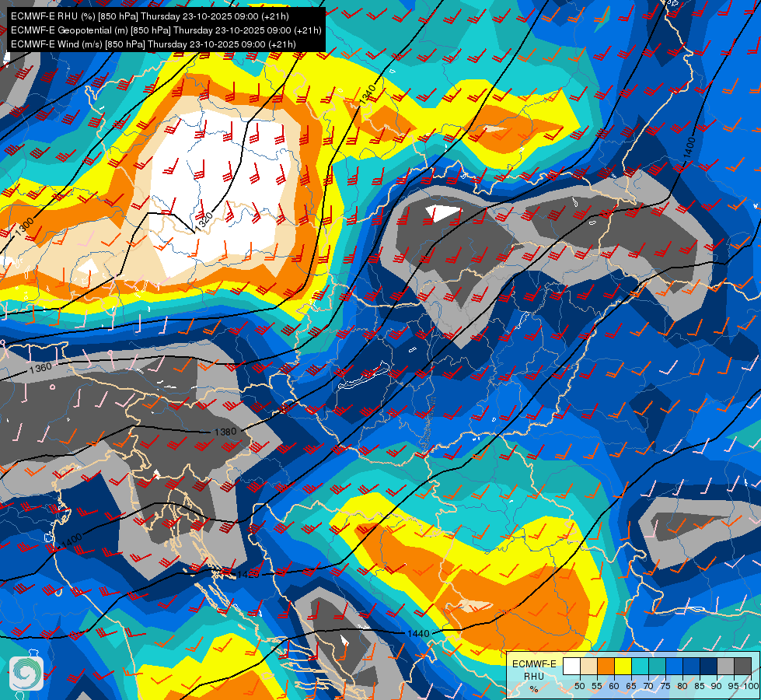Image resolution: width=761 pixels, height=700 pixels.
Task: Click the ECMWF-E Wind (m/s) title line
Action: click(153, 44)
